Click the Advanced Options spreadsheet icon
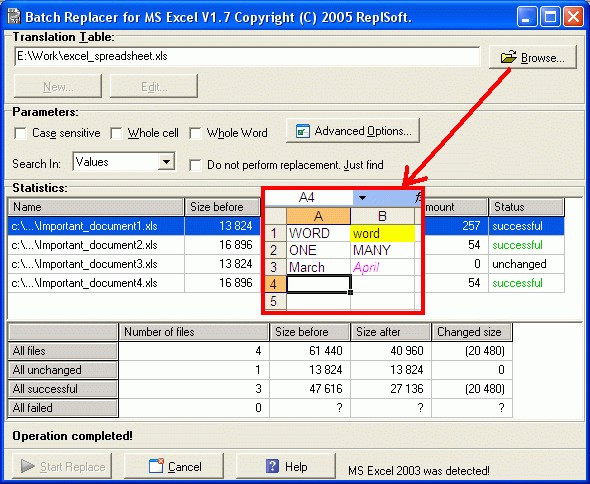 click(303, 131)
